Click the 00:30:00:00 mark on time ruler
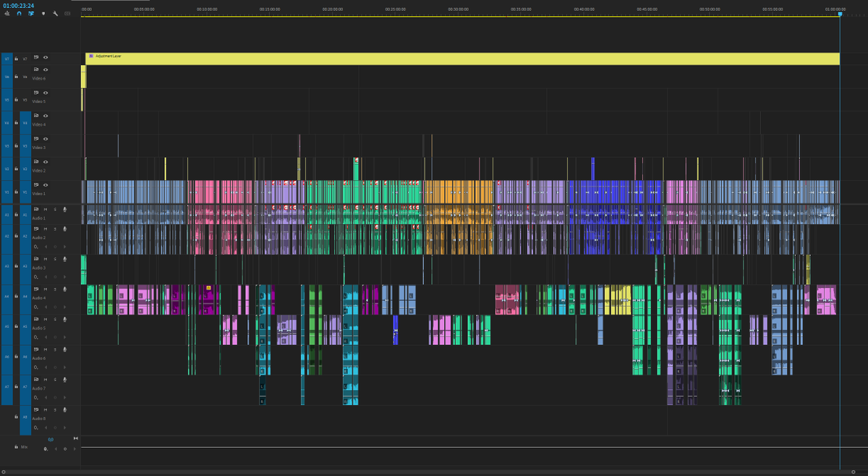This screenshot has height=476, width=868. click(x=458, y=9)
